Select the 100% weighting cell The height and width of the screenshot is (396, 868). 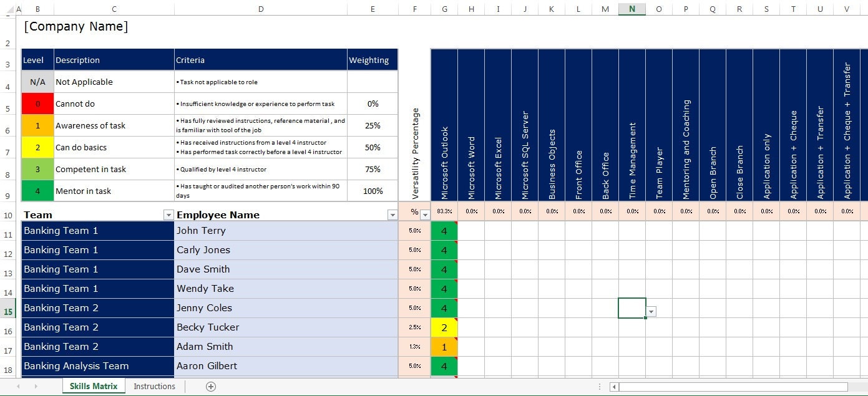pyautogui.click(x=373, y=191)
